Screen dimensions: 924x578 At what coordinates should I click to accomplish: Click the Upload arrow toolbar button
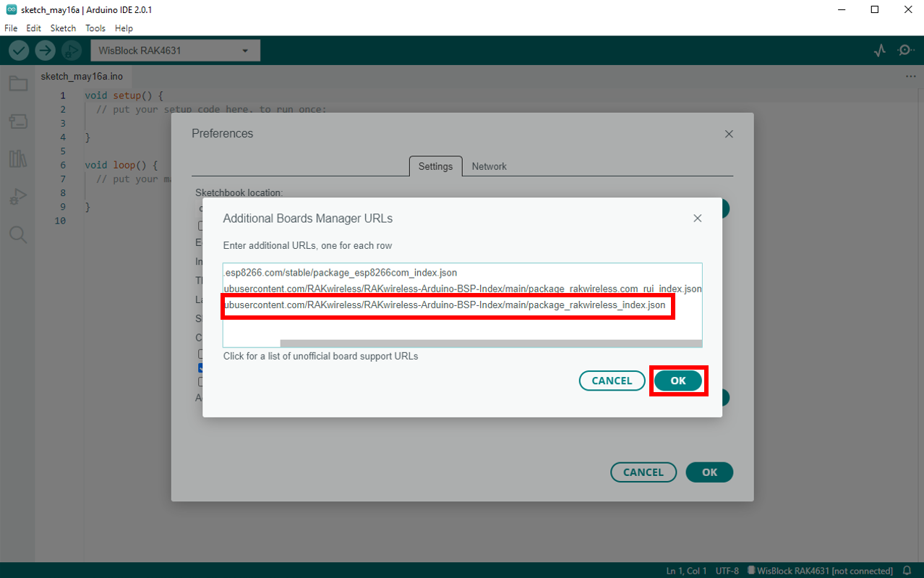tap(45, 51)
